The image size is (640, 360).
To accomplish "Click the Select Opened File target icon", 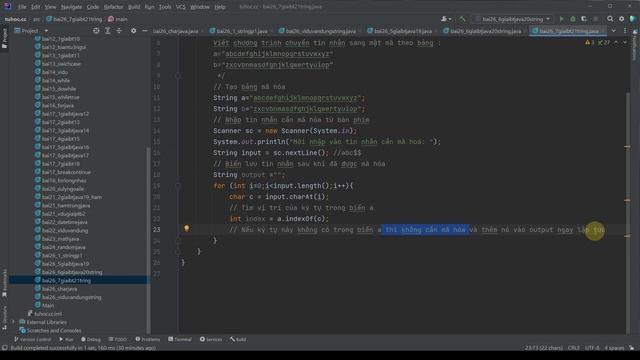I will pyautogui.click(x=96, y=31).
